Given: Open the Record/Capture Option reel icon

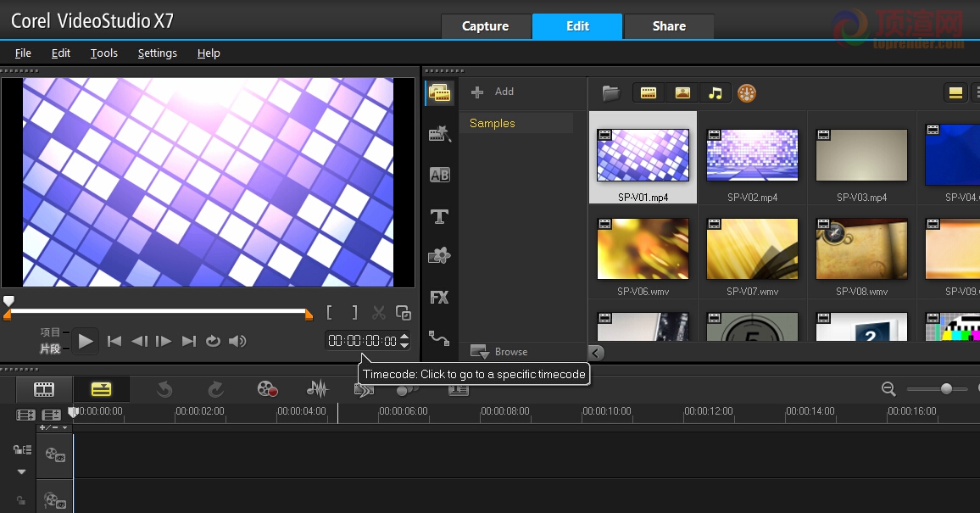Looking at the screenshot, I should tap(268, 389).
